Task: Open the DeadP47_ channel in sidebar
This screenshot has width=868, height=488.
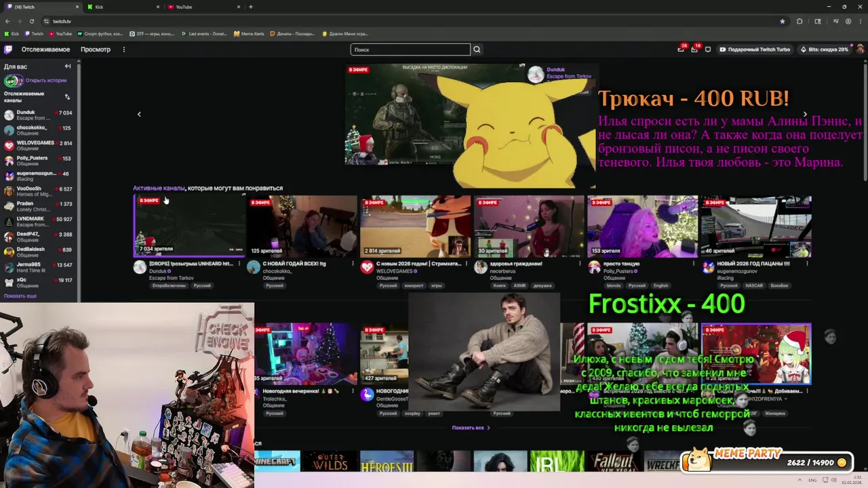Action: (x=39, y=237)
